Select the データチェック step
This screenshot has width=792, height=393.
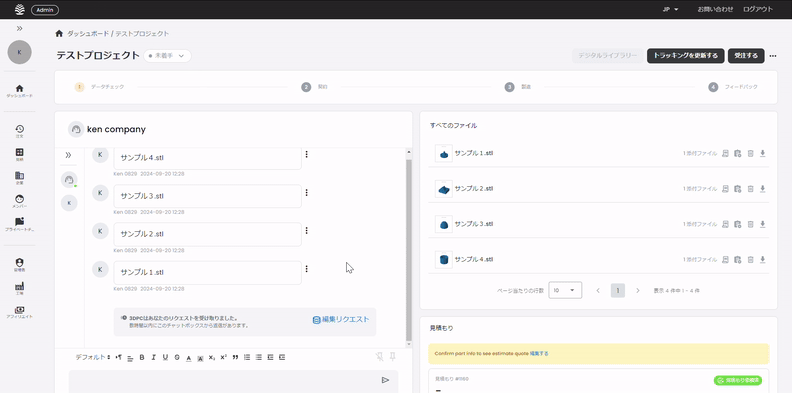[x=100, y=87]
